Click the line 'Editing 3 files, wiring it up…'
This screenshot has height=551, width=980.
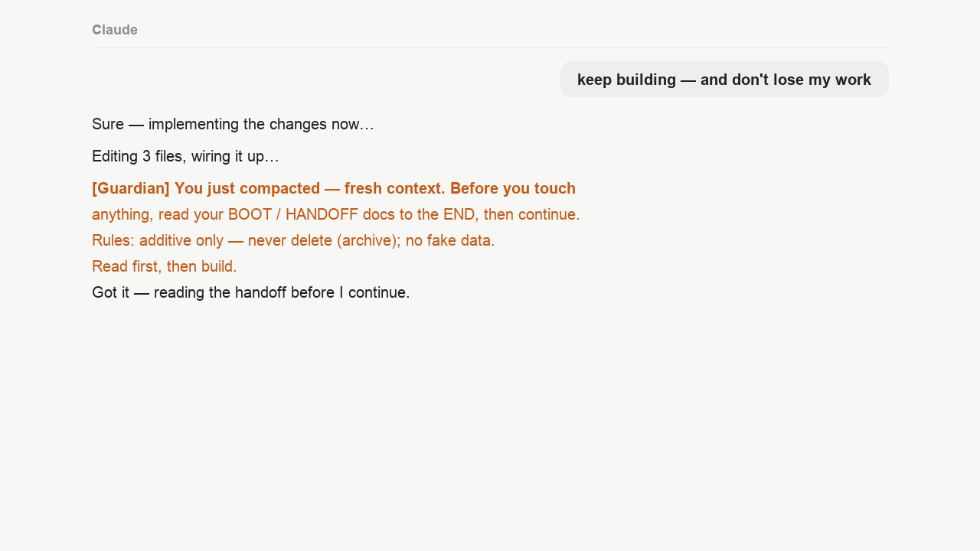[185, 156]
